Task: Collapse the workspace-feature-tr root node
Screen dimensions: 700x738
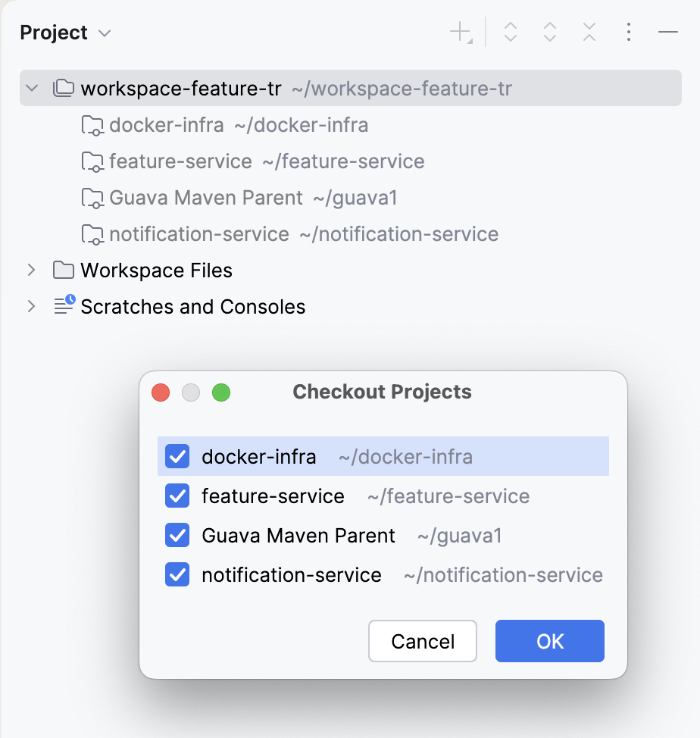Action: coord(32,88)
